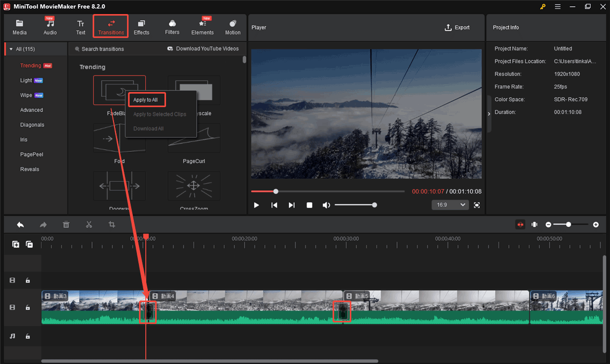
Task: Click the main video track film icon
Action: (x=12, y=308)
